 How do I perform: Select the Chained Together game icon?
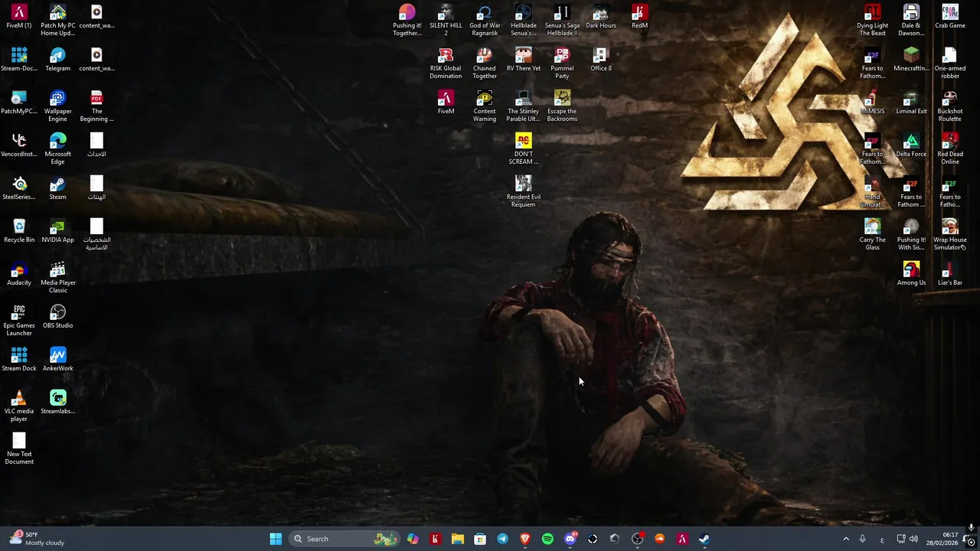[x=485, y=64]
